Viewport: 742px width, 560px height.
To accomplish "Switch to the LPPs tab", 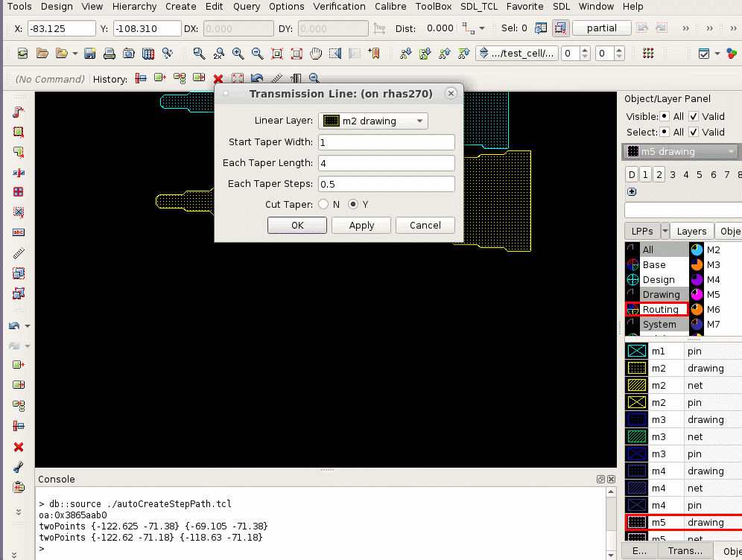I will point(642,232).
